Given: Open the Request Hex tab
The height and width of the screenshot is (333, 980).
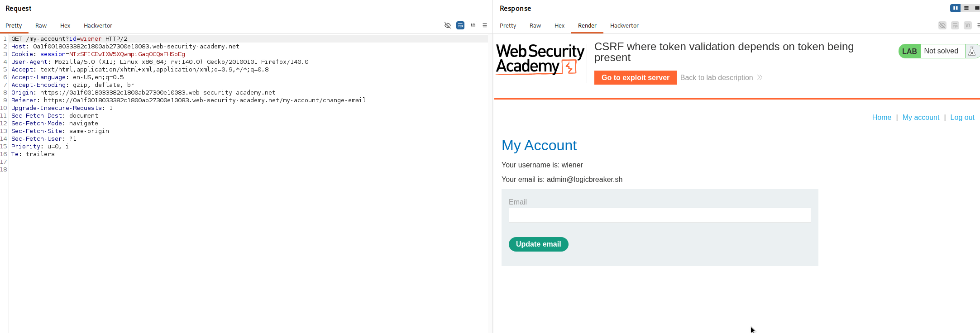Looking at the screenshot, I should point(65,26).
